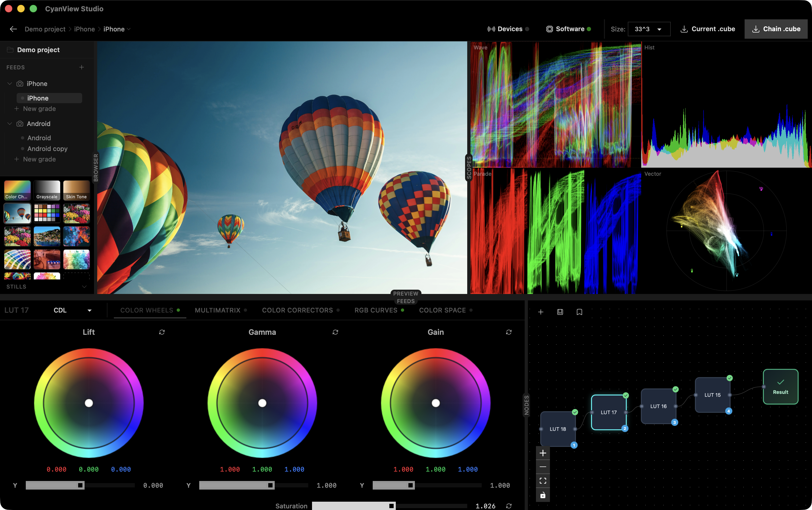Collapse the STILLS section
The height and width of the screenshot is (510, 812).
point(84,286)
